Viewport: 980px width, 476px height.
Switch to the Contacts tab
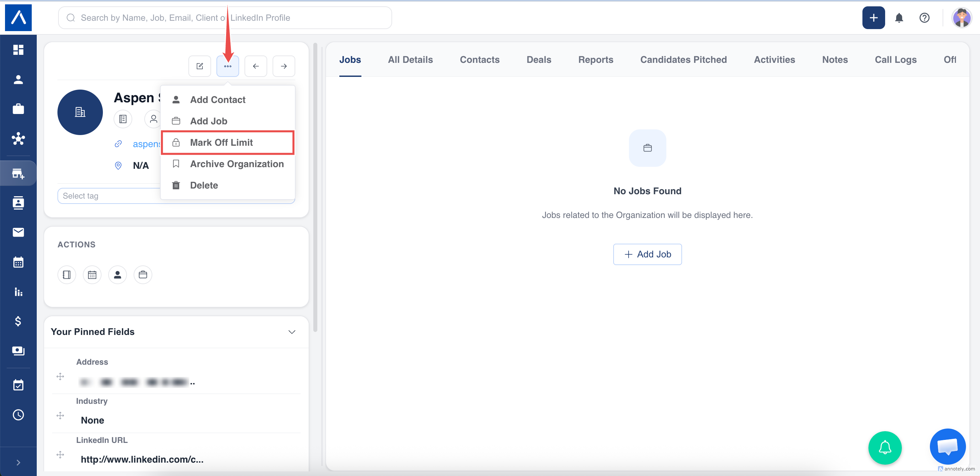[479, 60]
